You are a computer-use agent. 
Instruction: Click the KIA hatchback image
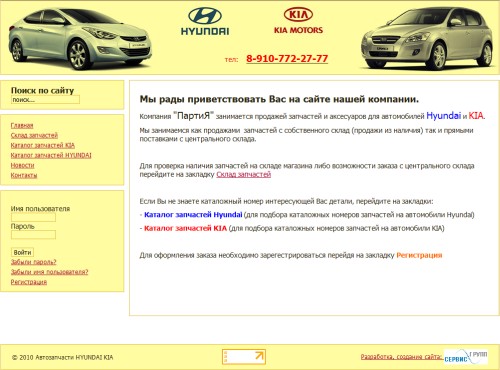427,38
